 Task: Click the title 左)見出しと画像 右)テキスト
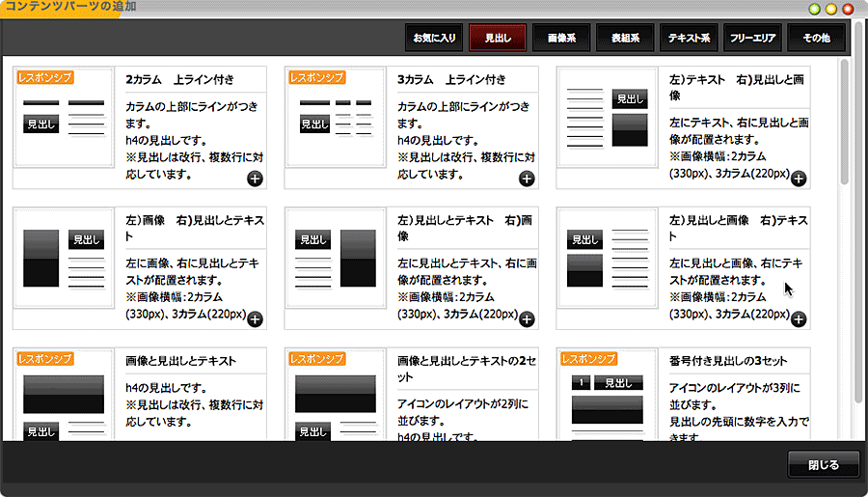(x=739, y=229)
